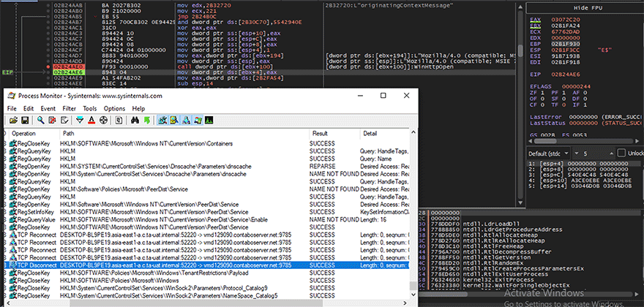This screenshot has height=307, width=644.
Task: Select highlighted TCP Disconnect row
Action: tap(207, 265)
